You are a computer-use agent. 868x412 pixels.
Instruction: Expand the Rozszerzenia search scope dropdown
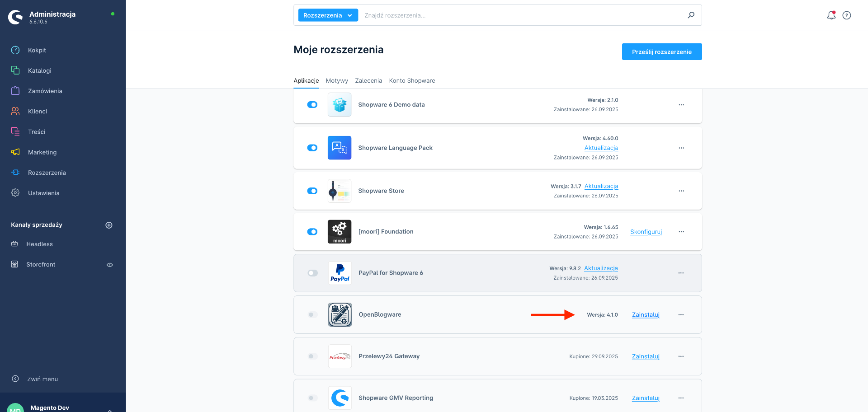[x=328, y=15]
